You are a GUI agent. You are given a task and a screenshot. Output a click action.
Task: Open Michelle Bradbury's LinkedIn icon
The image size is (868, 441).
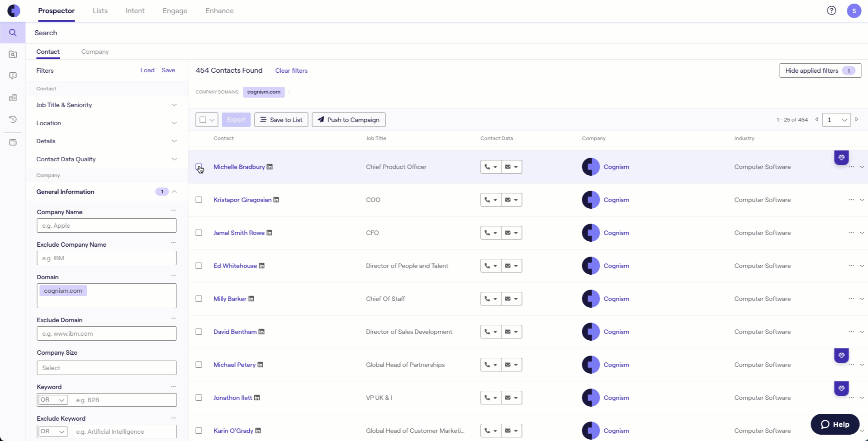270,167
